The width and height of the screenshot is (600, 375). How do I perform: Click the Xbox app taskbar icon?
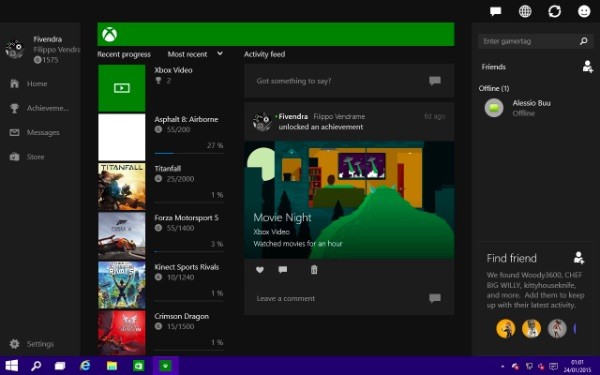coord(165,366)
